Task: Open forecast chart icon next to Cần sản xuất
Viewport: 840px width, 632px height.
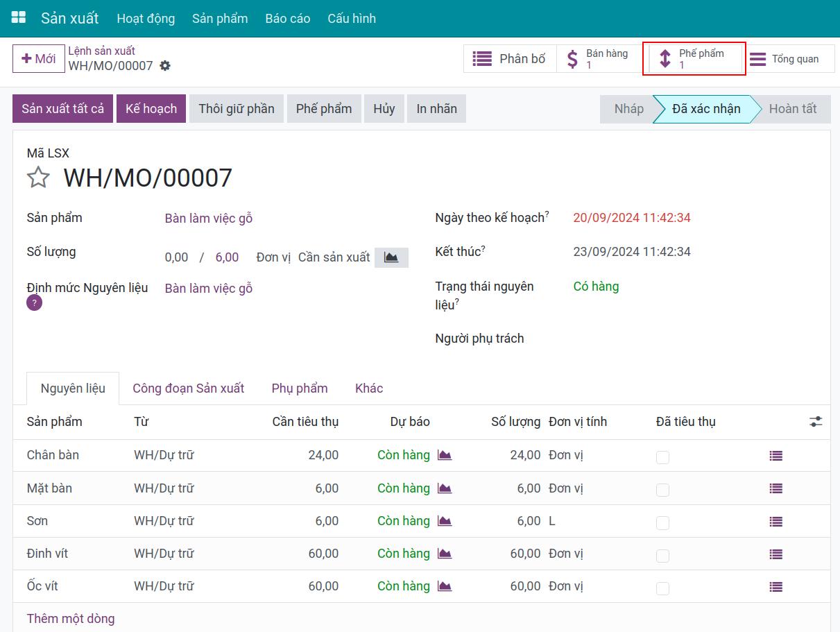Action: tap(391, 257)
